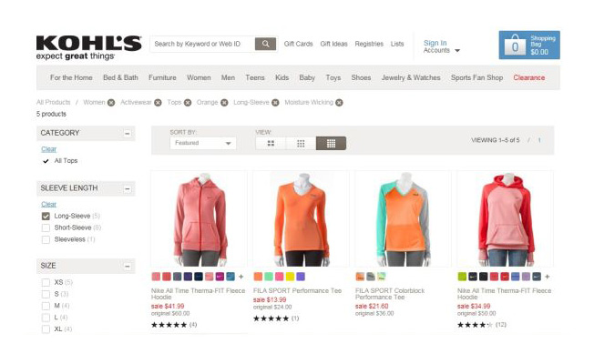Open the Toys menu
Screen dimensions: 594x364
[333, 77]
